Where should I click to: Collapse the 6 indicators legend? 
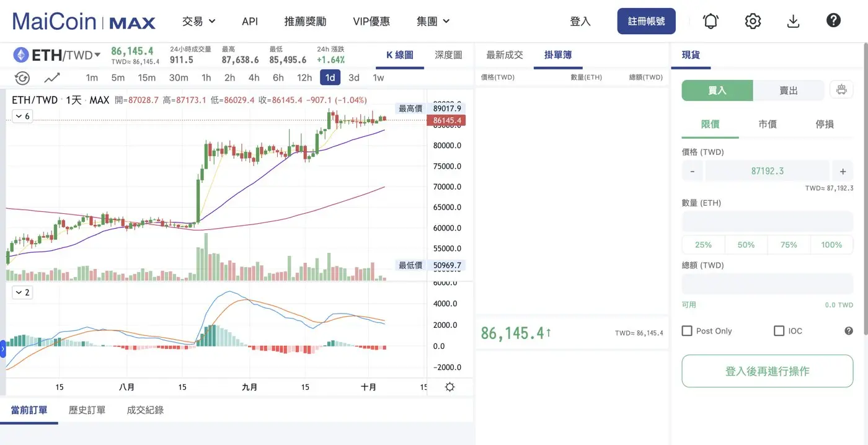pos(22,116)
